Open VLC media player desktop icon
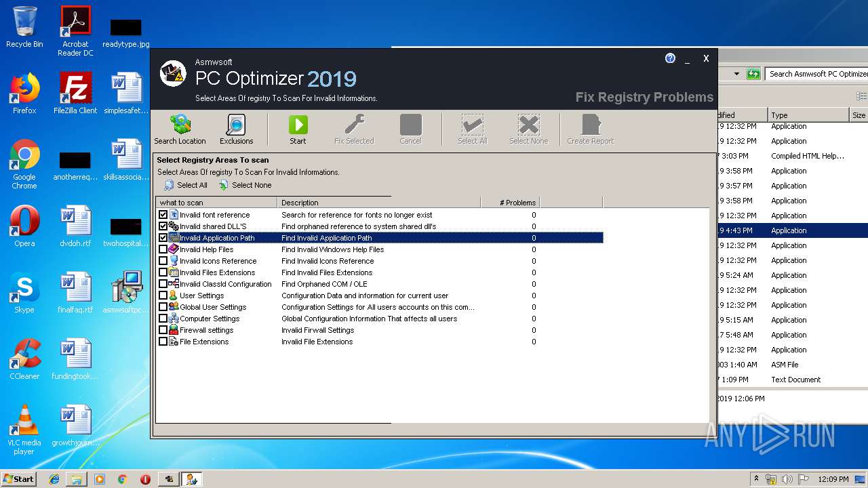Image resolution: width=868 pixels, height=488 pixels. [x=24, y=430]
